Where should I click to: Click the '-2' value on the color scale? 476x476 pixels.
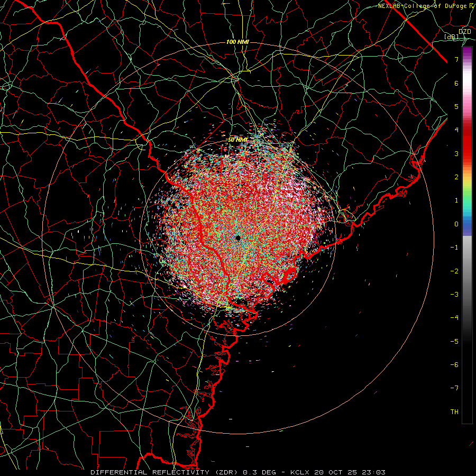(454, 271)
